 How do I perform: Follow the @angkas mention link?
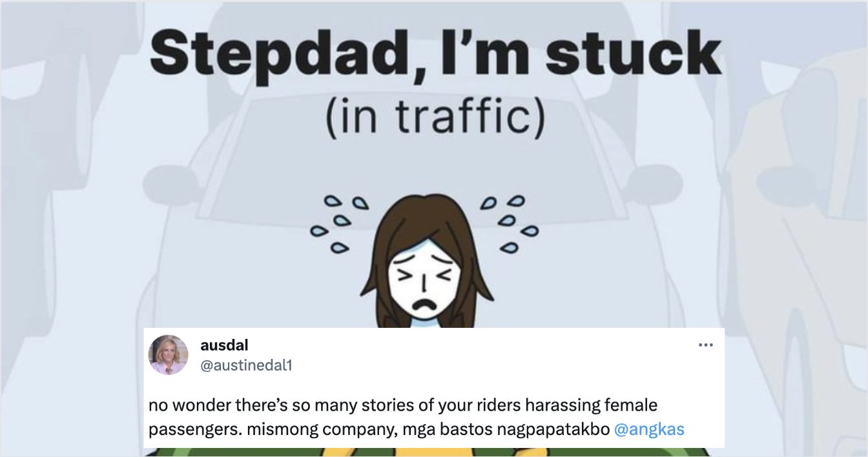pos(648,429)
